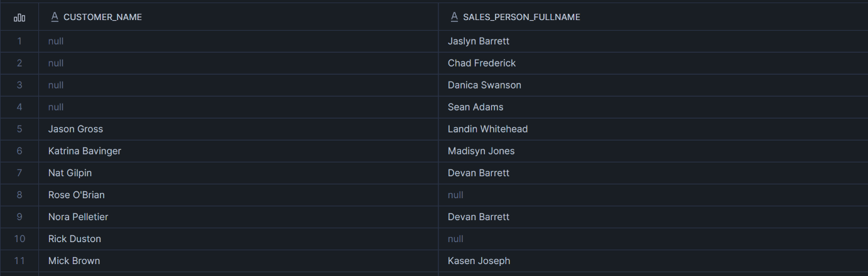Select the SALES_PERSON_FULLNAME column header
The image size is (868, 276).
[x=521, y=18]
